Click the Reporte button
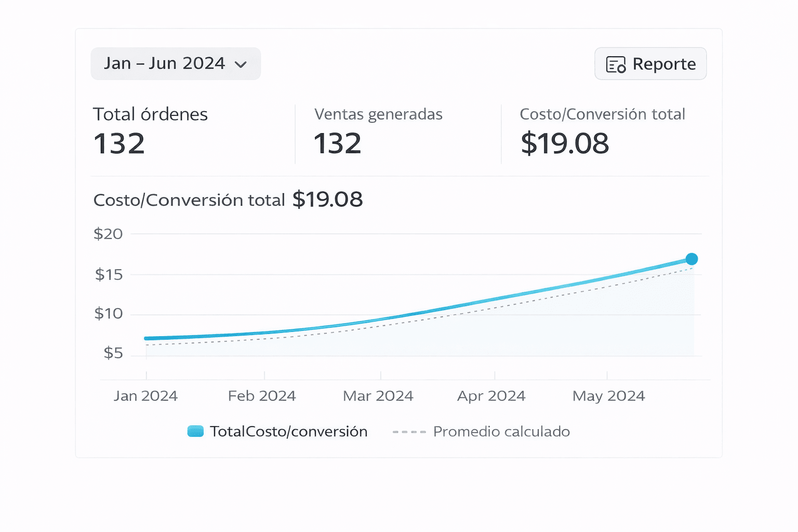The height and width of the screenshot is (532, 798). [650, 63]
